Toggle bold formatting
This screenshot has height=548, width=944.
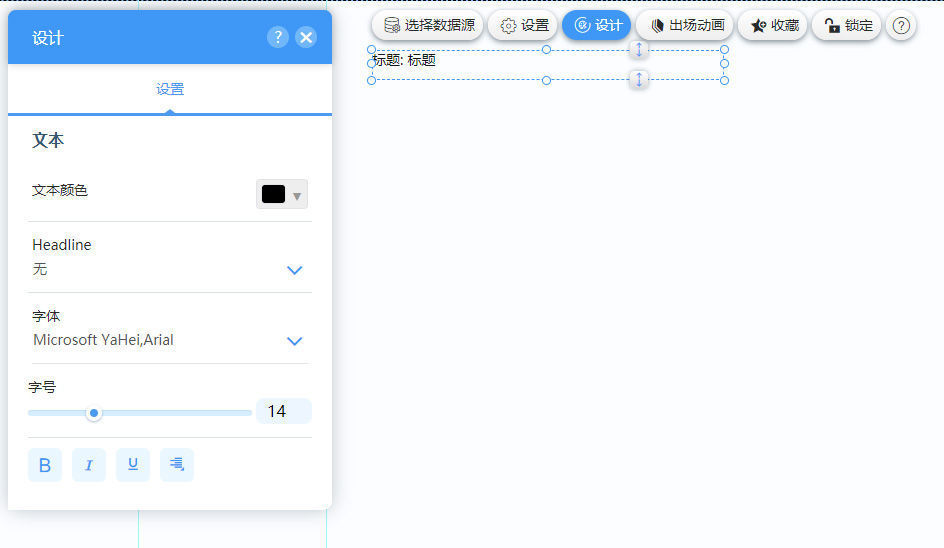click(45, 465)
